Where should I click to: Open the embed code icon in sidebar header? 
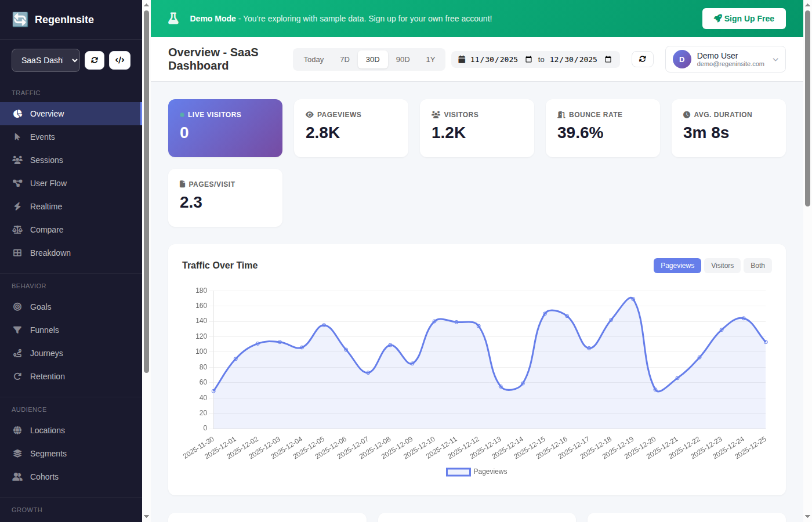click(x=119, y=60)
